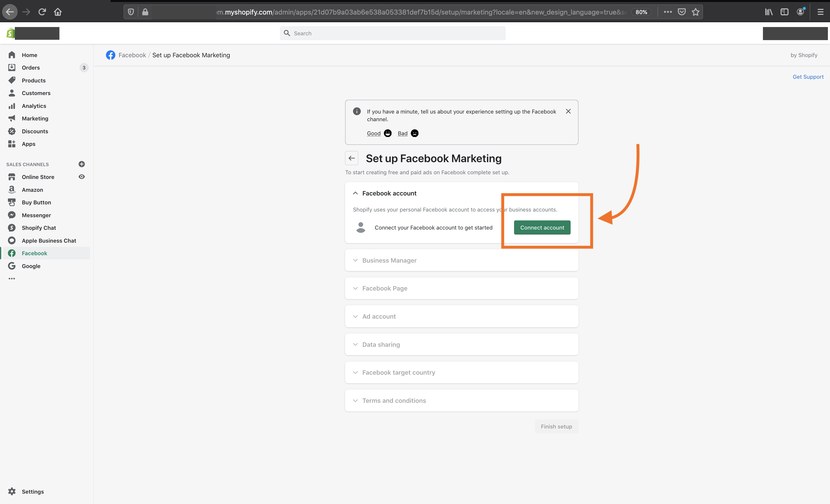Click the Shopify bag logo
The width and height of the screenshot is (830, 504).
pos(10,33)
